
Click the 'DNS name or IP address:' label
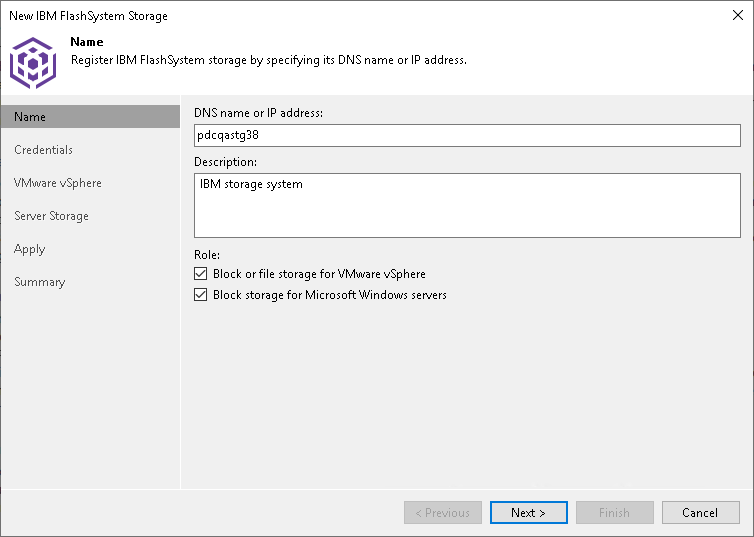point(258,112)
